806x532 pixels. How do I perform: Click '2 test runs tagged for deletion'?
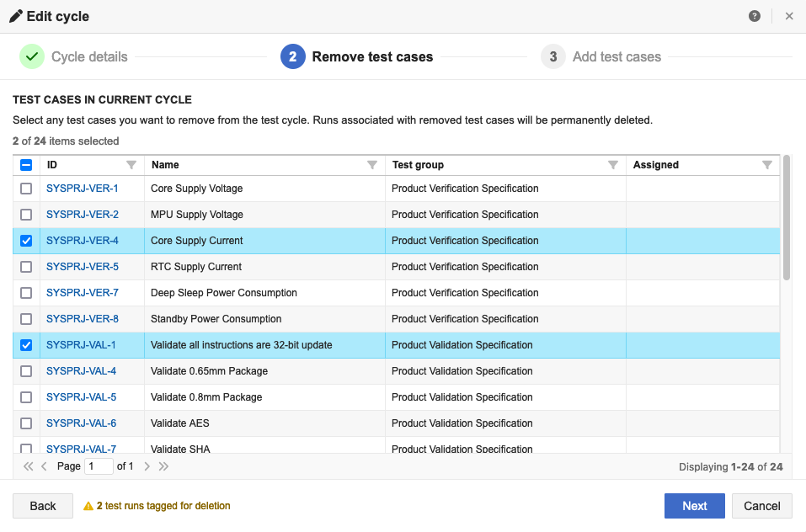coord(163,506)
